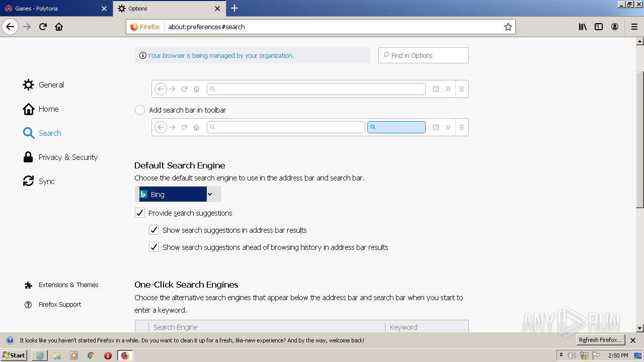The image size is (644, 362).
Task: Open the Library icon in toolbar
Action: (583, 27)
